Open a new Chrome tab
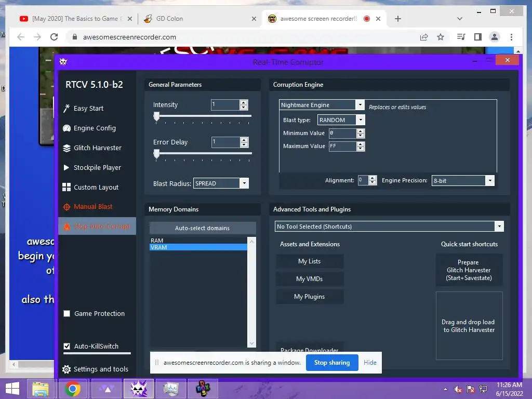Viewport: 532px width, 399px height. 398,19
